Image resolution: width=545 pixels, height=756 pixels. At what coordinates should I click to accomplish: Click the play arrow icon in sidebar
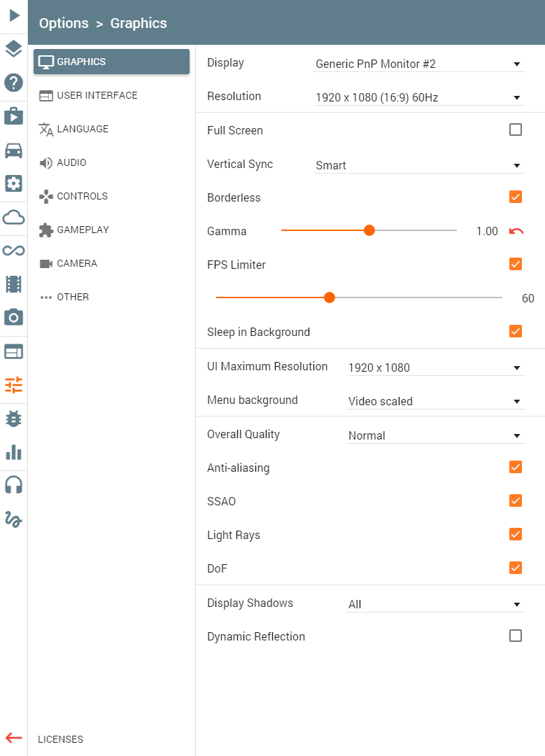tap(14, 15)
